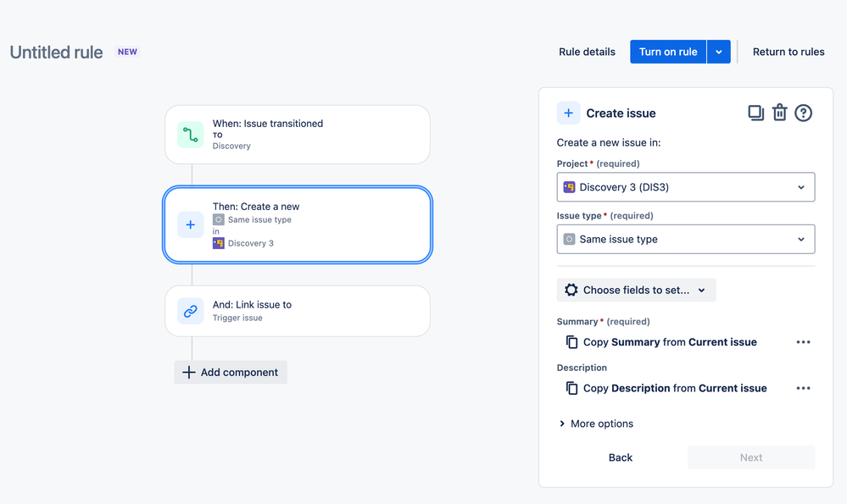Open Description field three-dot options

coord(803,388)
